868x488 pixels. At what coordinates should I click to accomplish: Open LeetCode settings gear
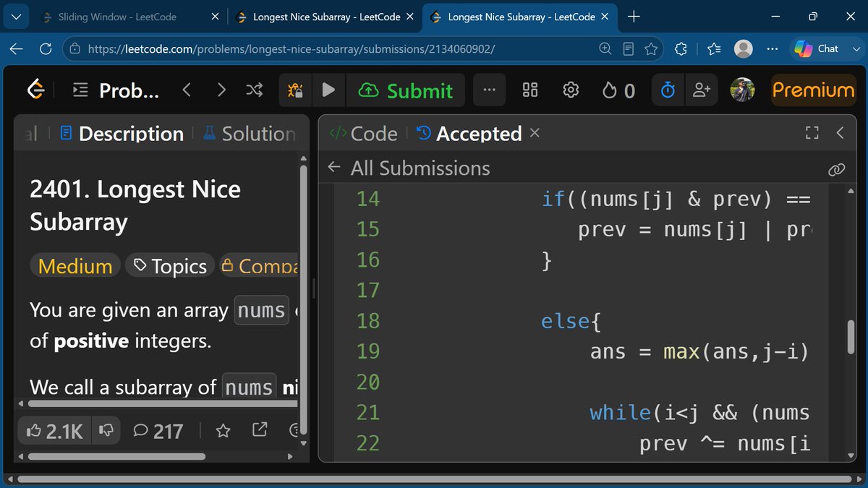click(x=571, y=90)
